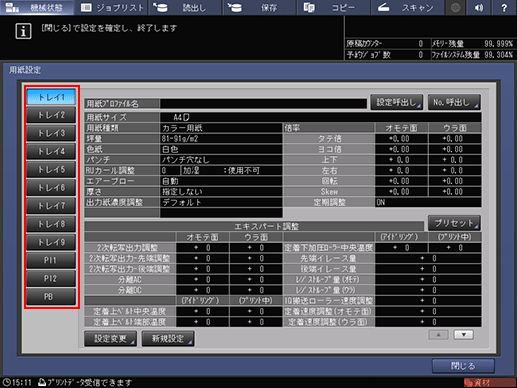Open the 設定呼出し recall menu
This screenshot has height=388, width=517.
click(397, 102)
